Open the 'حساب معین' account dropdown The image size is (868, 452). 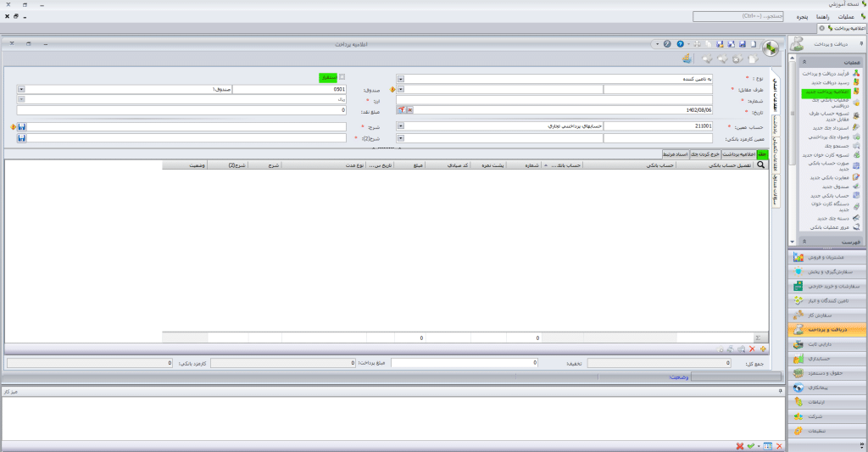pyautogui.click(x=401, y=126)
